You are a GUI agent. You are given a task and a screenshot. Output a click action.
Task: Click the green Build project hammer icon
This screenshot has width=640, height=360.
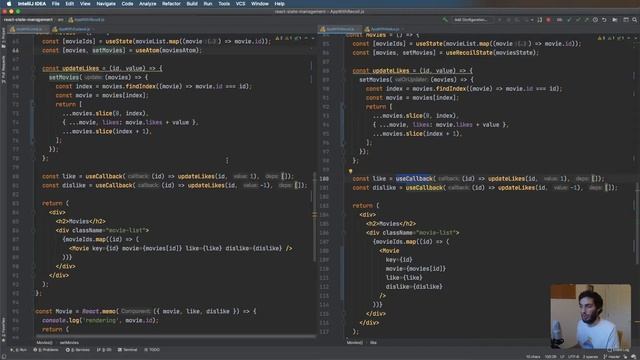click(x=445, y=20)
